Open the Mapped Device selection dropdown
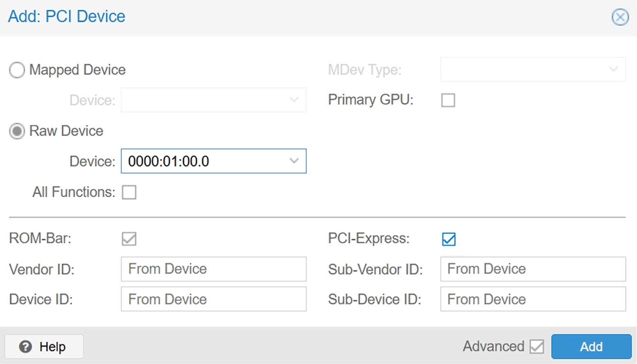The width and height of the screenshot is (637, 364). point(294,100)
